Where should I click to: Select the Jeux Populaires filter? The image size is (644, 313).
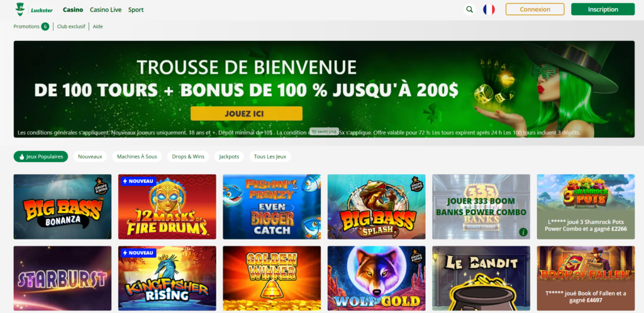point(41,156)
